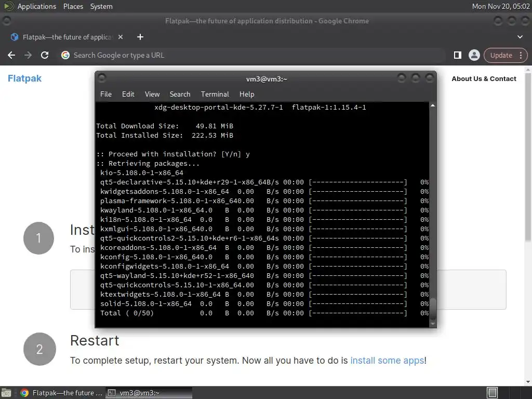532x399 pixels.
Task: Click the kwidgetsaddons package line
Action: 264,191
